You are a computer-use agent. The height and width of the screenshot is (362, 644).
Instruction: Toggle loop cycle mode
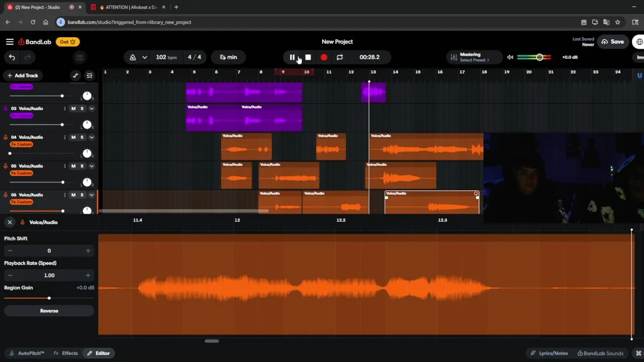[340, 57]
